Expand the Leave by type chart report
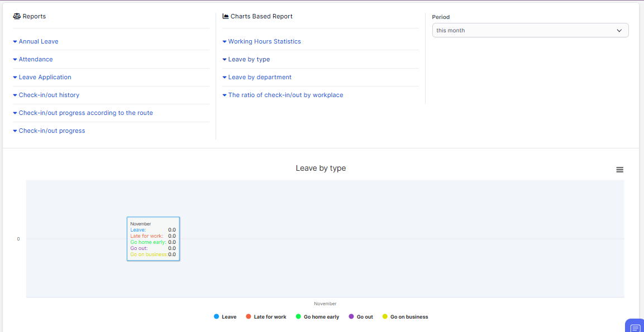The width and height of the screenshot is (644, 332). (x=249, y=60)
